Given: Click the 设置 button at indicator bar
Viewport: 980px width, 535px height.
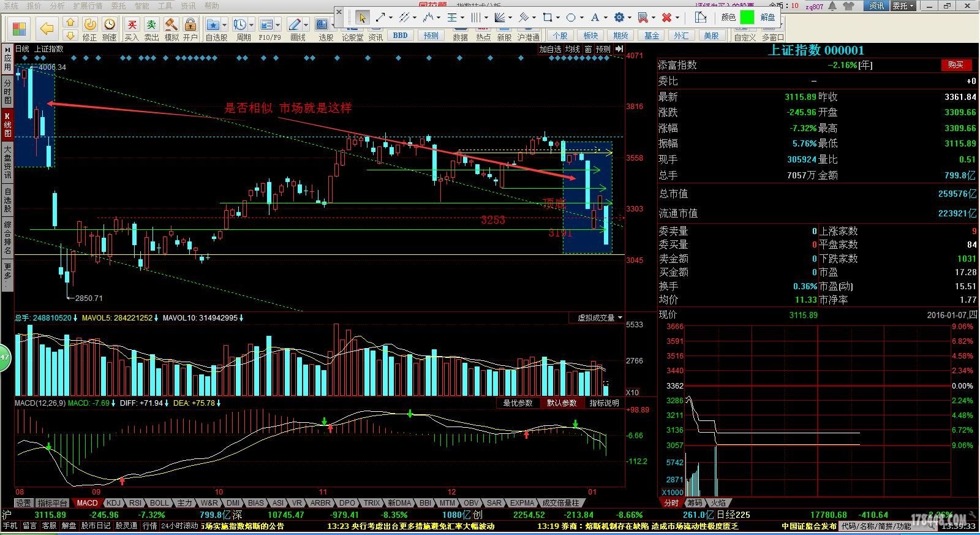Looking at the screenshot, I should pos(23,503).
